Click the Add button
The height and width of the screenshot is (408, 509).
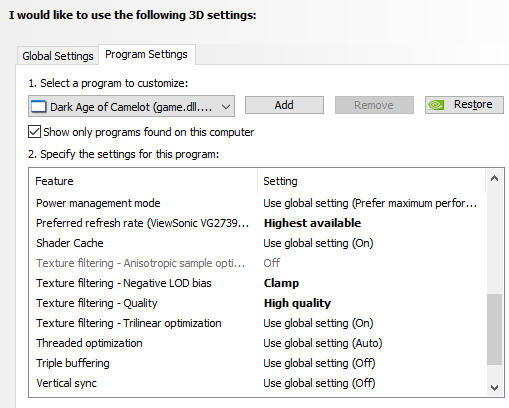click(284, 105)
